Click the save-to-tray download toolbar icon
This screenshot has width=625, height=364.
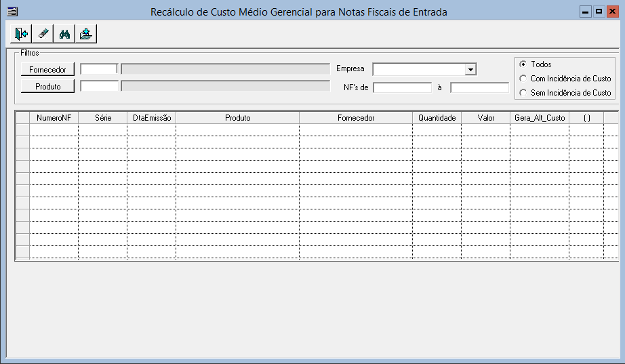click(x=86, y=34)
